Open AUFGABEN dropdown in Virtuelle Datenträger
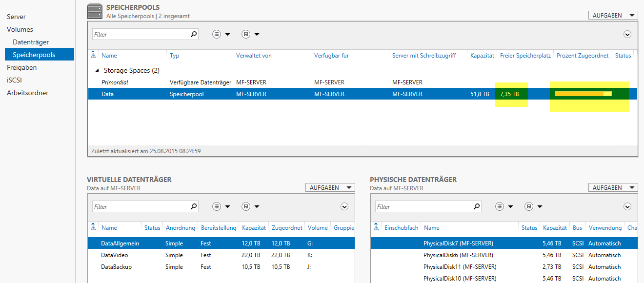 pyautogui.click(x=330, y=187)
